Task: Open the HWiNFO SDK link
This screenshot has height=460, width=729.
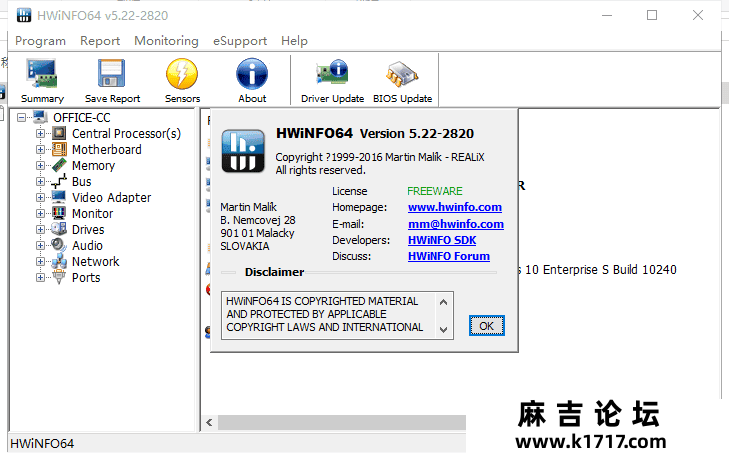Action: point(442,240)
